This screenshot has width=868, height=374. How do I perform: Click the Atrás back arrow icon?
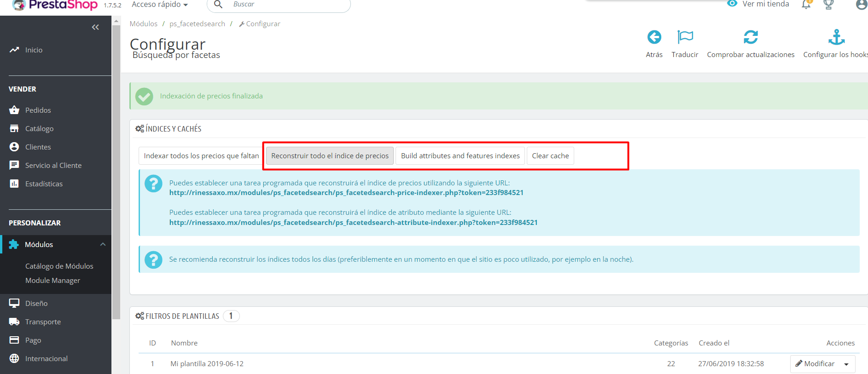click(654, 37)
